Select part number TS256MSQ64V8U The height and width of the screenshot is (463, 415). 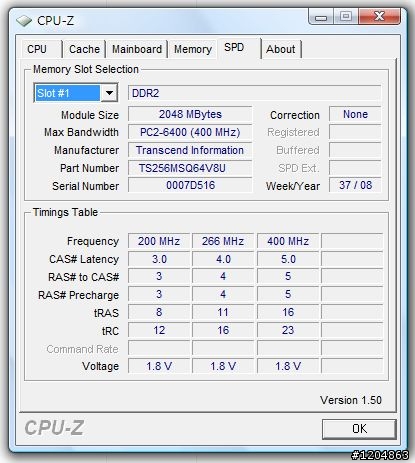[190, 168]
